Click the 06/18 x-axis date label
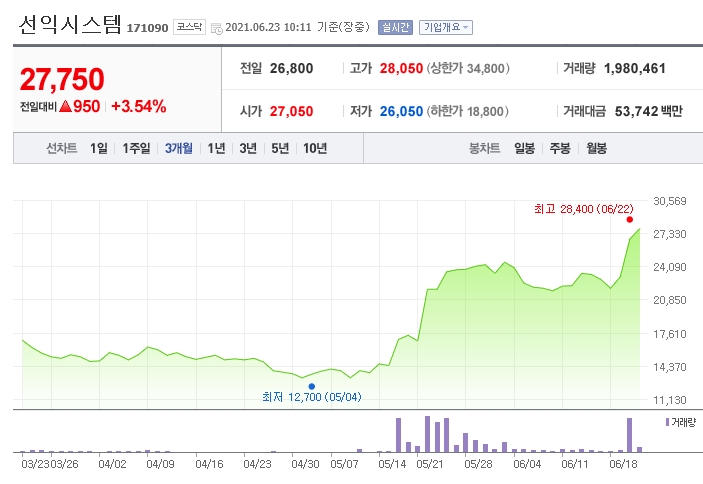This screenshot has width=703, height=484. coord(623,464)
